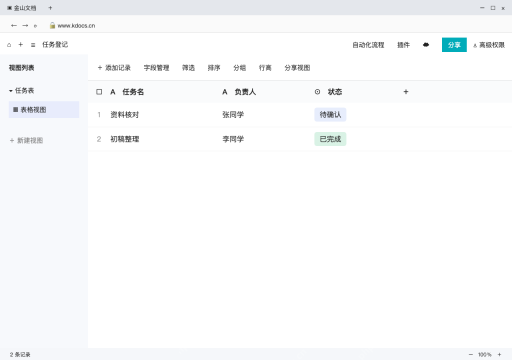
Task: Collapse the 任务表 tree node
Action: 11,91
